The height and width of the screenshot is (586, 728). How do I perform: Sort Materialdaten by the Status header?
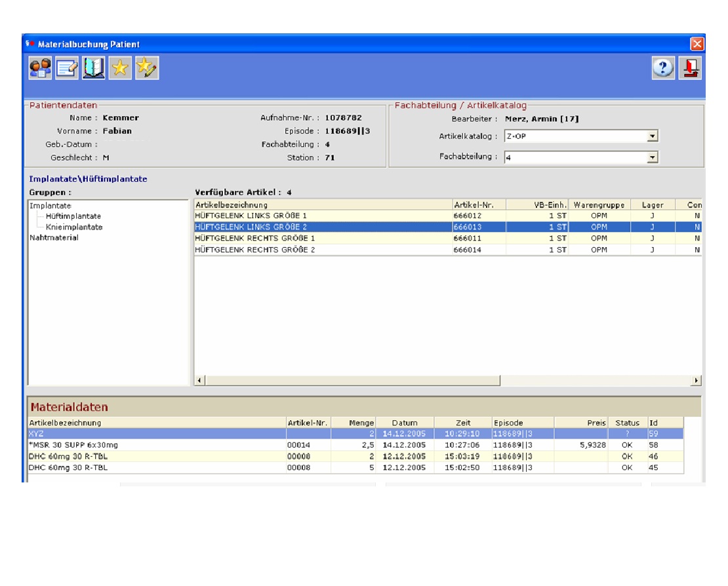(627, 423)
